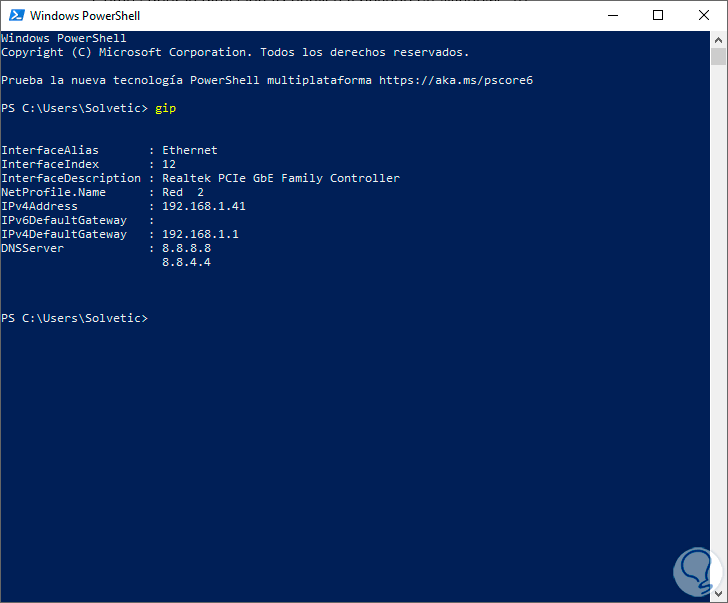Screen dimensions: 728x603
Task: Click the Ethernet interface alias value
Action: coord(189,150)
